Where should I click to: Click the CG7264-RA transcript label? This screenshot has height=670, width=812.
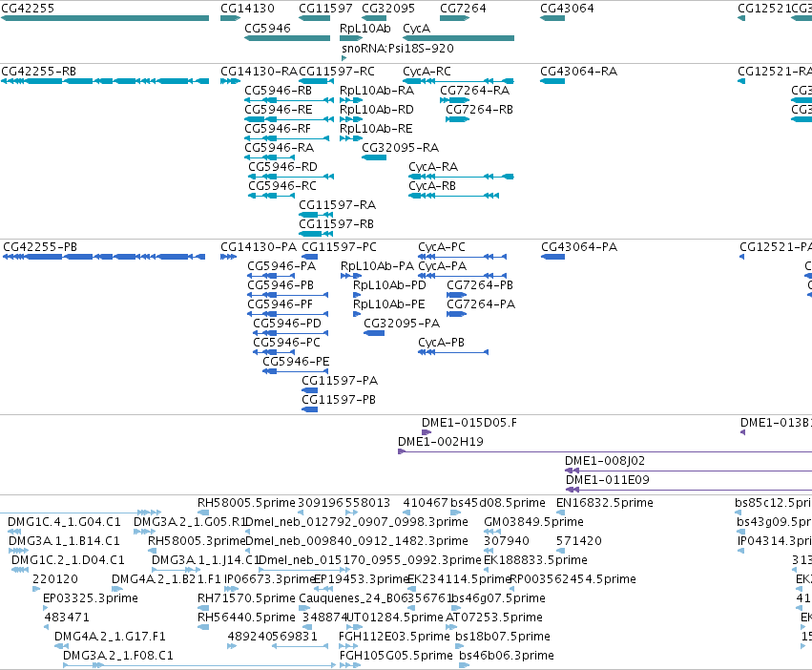coord(475,90)
